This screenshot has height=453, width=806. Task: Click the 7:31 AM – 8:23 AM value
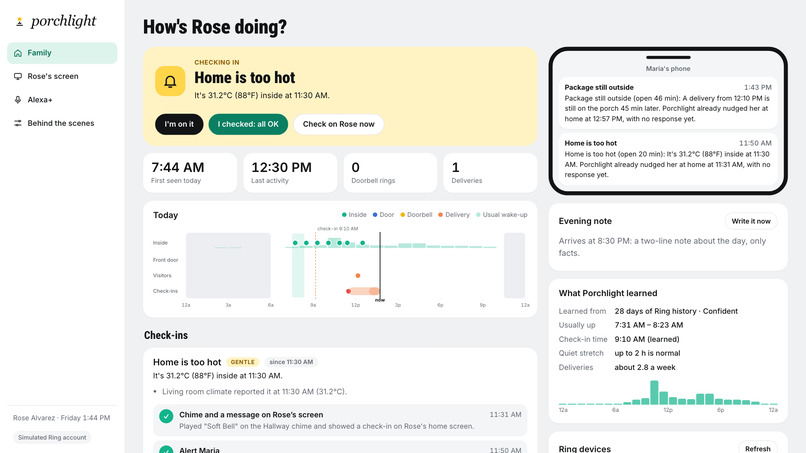pos(649,325)
